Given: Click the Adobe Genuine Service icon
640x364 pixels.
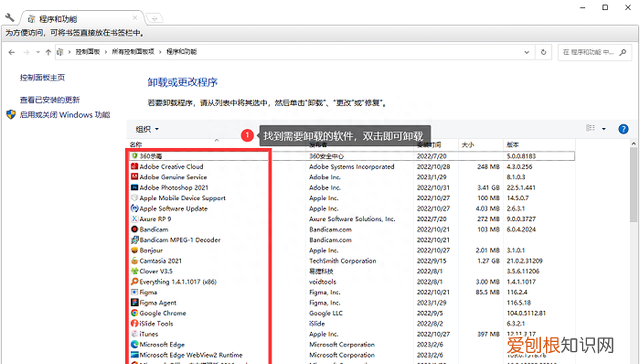Looking at the screenshot, I should pos(135,177).
